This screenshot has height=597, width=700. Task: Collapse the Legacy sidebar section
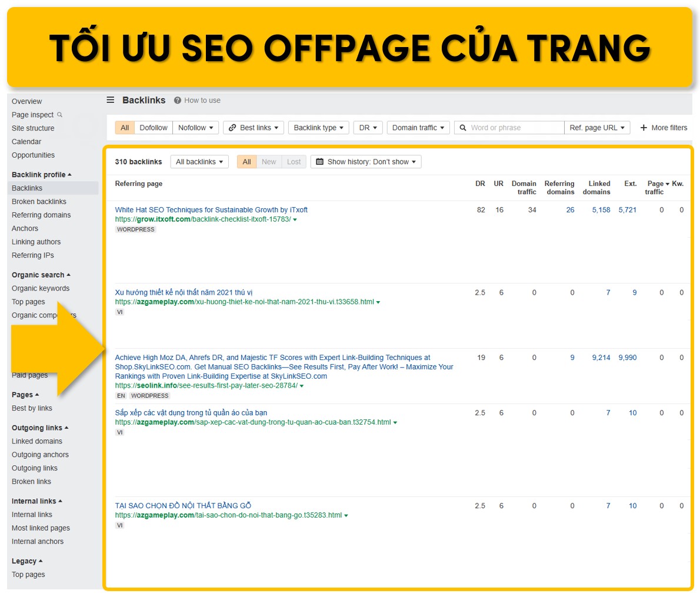[x=27, y=561]
